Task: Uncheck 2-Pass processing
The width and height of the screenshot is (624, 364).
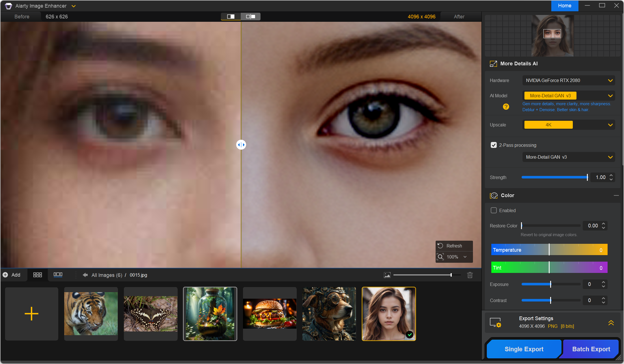Action: coord(494,145)
